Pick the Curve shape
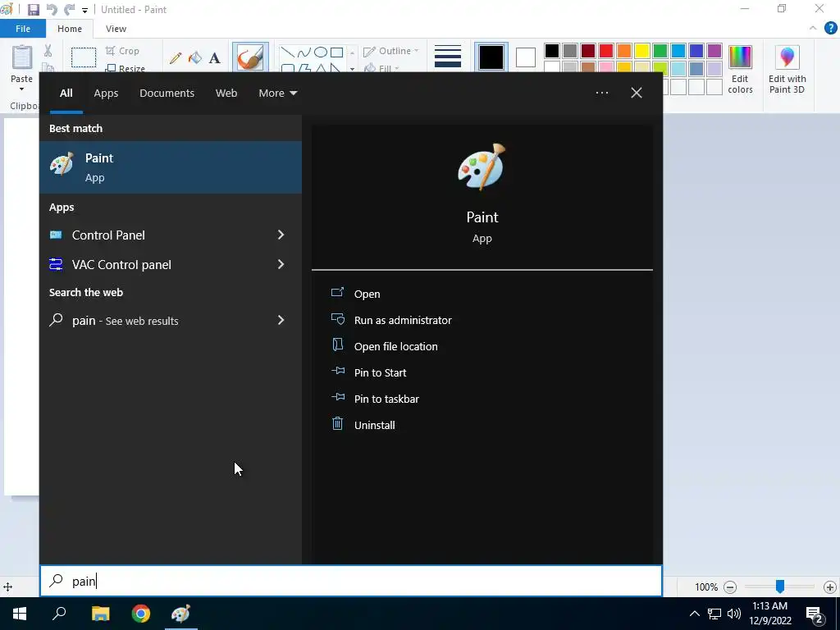Screen dimensions: 840x630 (304, 52)
